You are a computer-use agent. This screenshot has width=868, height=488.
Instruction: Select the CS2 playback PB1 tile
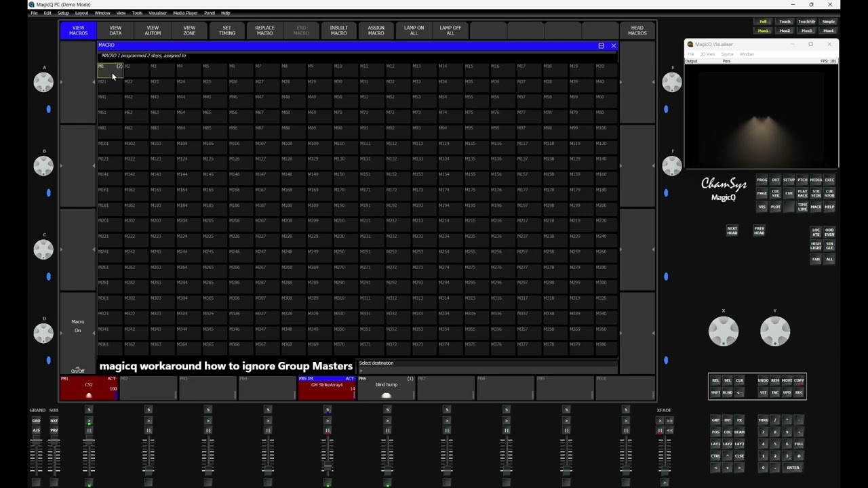[89, 388]
